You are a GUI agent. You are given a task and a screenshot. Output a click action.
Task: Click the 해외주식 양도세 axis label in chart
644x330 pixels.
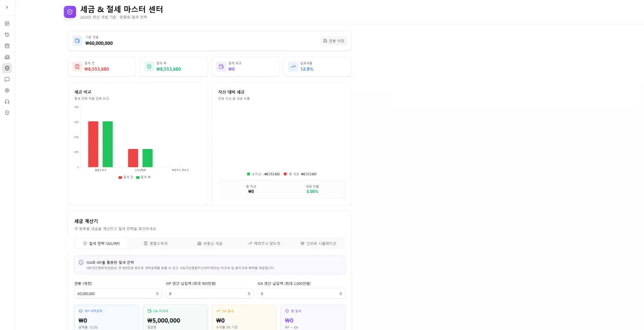(x=180, y=170)
